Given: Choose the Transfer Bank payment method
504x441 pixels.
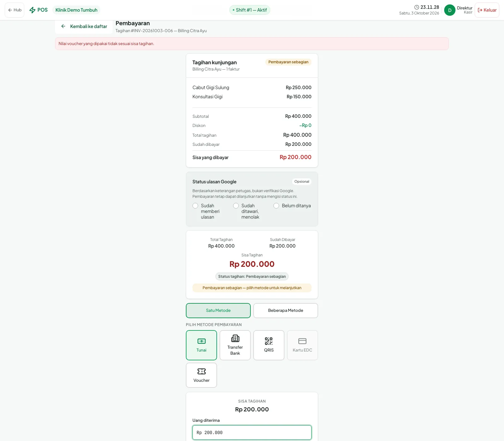Looking at the screenshot, I should (x=235, y=345).
